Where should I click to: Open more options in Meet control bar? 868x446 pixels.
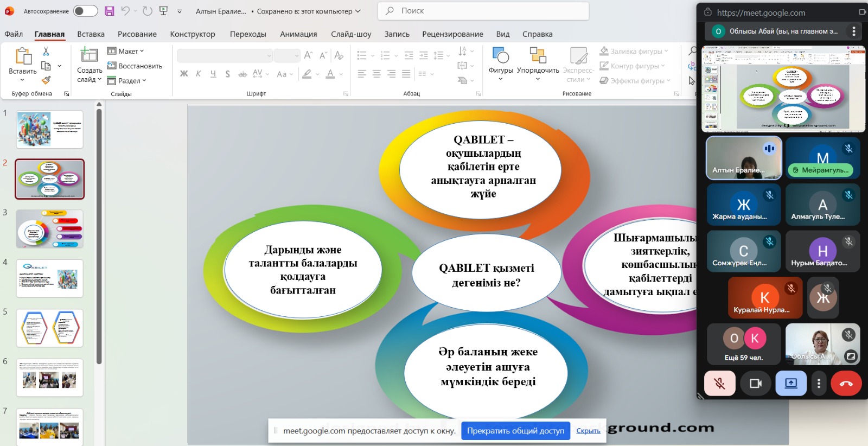tap(819, 384)
